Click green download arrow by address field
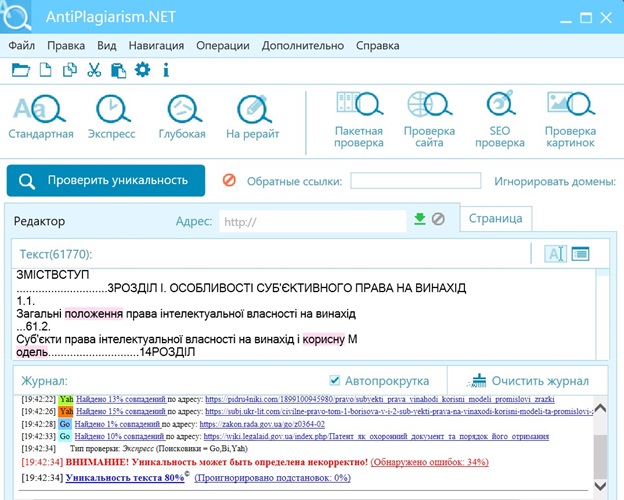The width and height of the screenshot is (624, 500). (420, 219)
